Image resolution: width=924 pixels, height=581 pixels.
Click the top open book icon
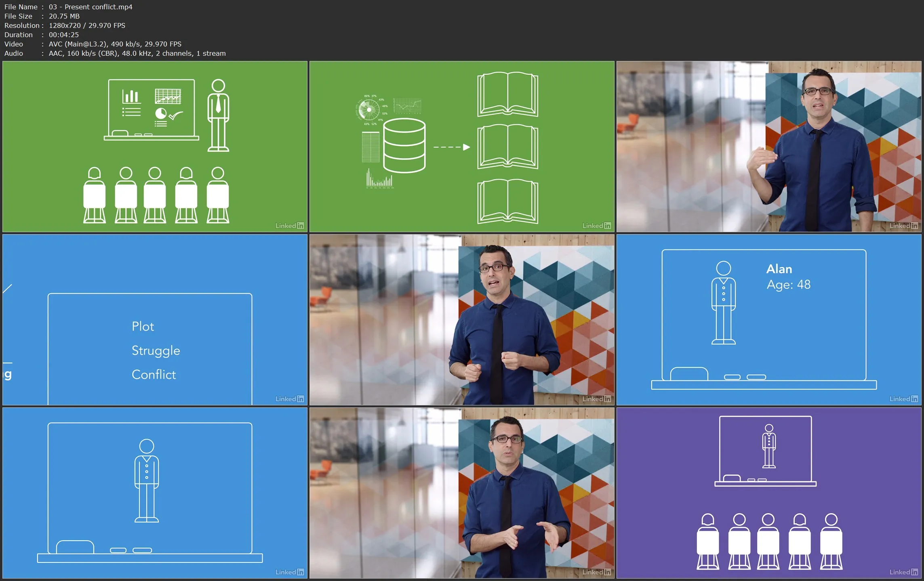[x=508, y=94]
